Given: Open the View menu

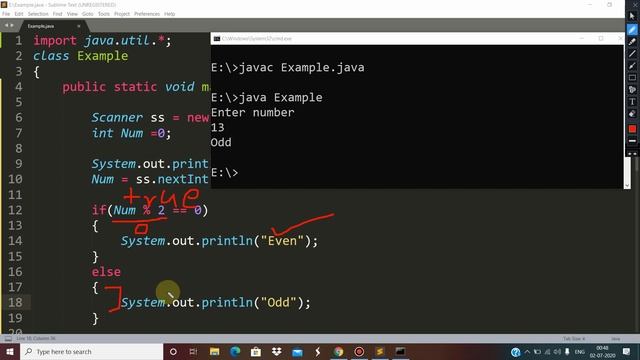Looking at the screenshot, I should (72, 14).
